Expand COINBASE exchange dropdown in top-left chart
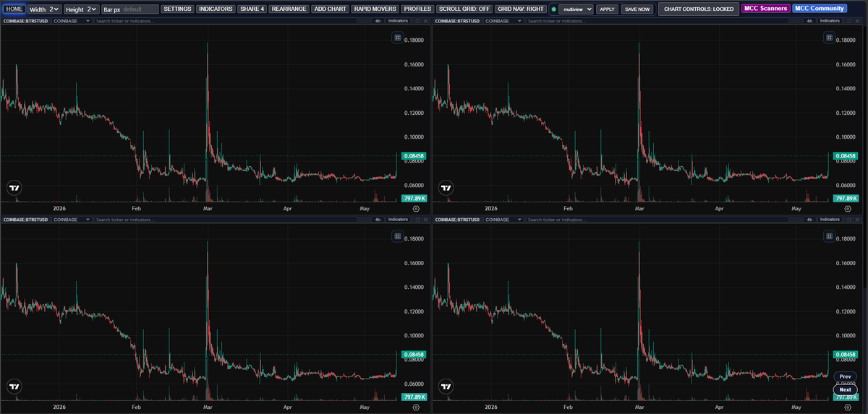 (72, 21)
